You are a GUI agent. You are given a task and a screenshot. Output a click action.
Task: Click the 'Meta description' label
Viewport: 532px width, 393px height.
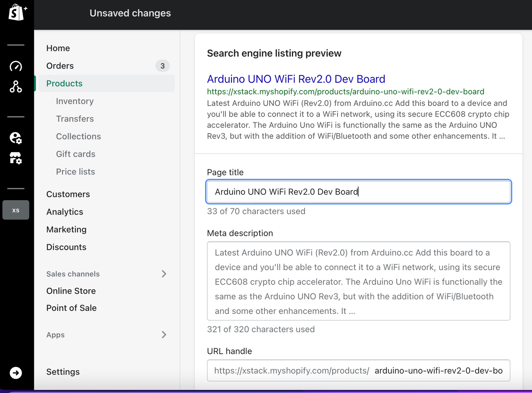[x=240, y=233]
